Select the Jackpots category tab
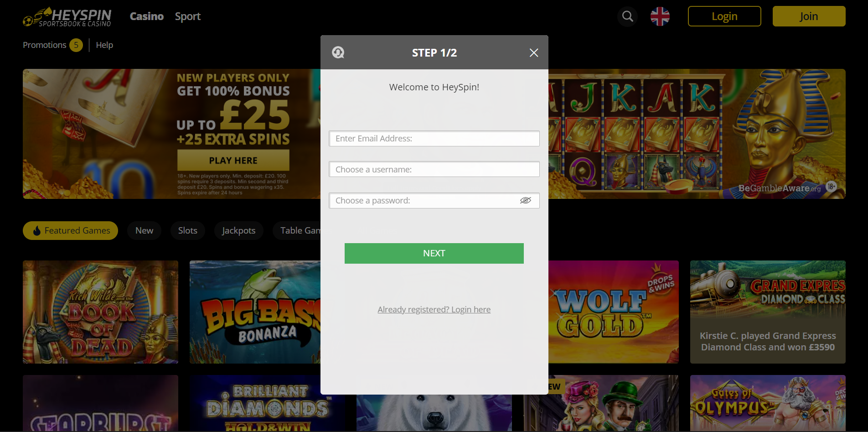The image size is (868, 432). point(238,230)
